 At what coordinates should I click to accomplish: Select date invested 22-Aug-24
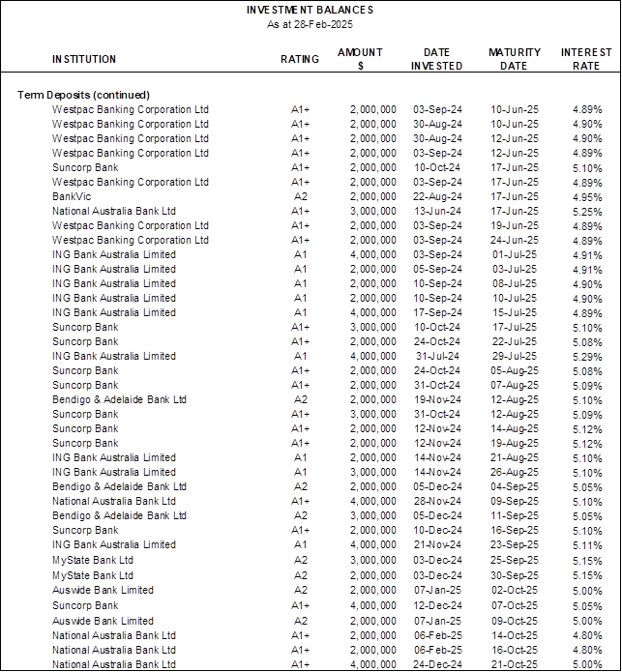(437, 196)
